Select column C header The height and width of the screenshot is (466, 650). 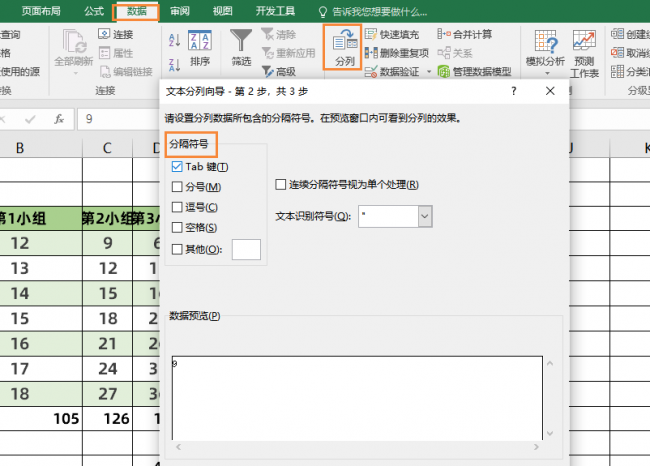[107, 148]
